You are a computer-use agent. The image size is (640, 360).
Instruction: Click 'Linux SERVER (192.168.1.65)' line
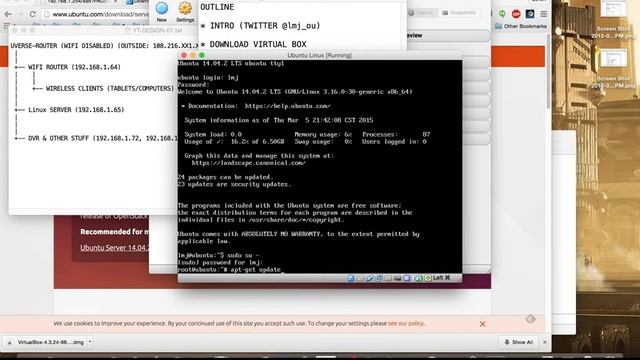click(76, 109)
